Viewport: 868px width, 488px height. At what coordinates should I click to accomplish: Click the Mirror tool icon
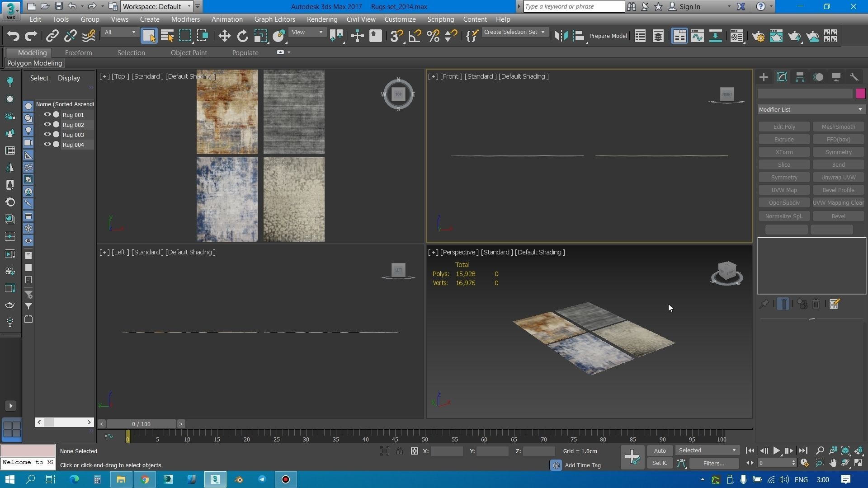tap(561, 36)
